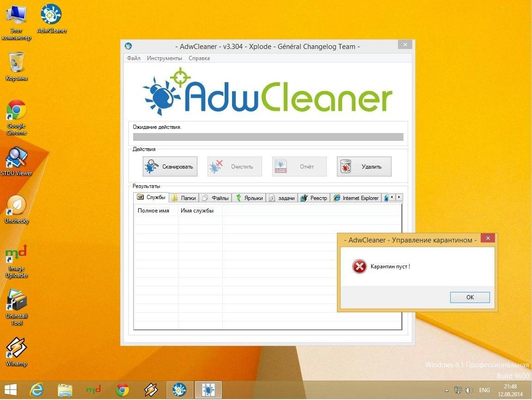Switch to the Папки tab
532x400 pixels.
tap(184, 198)
